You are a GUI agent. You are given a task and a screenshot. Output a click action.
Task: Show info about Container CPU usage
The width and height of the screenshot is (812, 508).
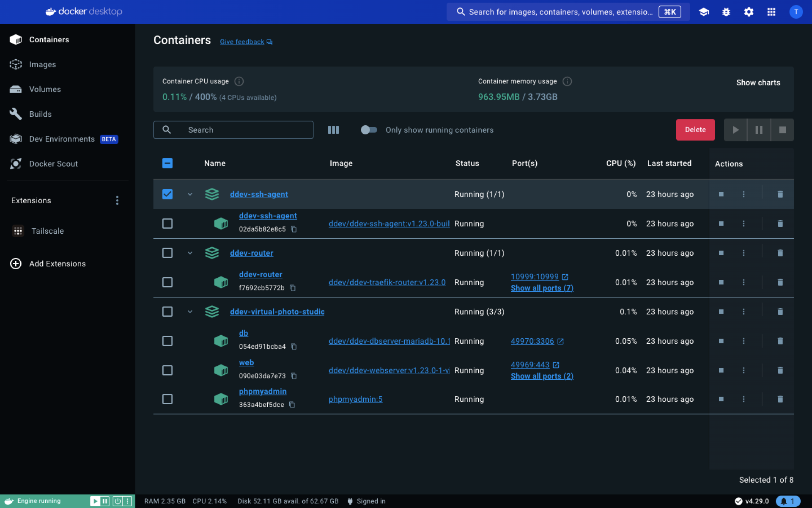(239, 81)
